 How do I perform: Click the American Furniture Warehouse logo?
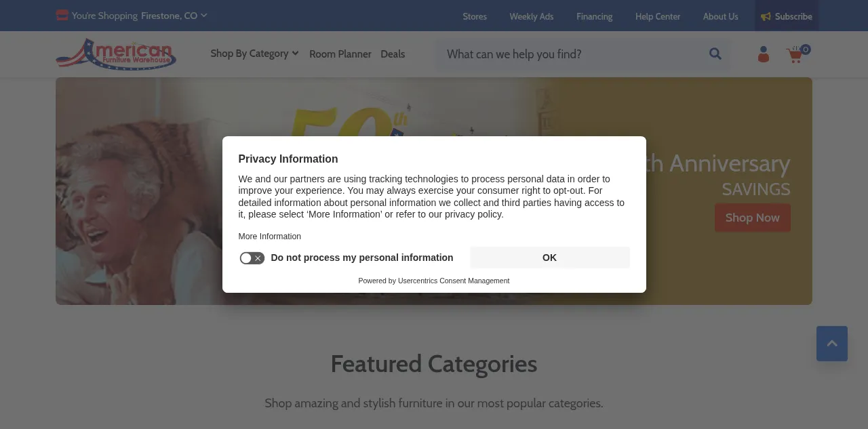tap(116, 54)
